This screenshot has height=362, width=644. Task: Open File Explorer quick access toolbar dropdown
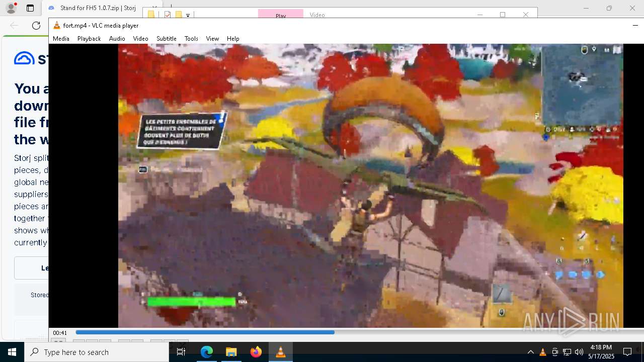click(x=188, y=15)
